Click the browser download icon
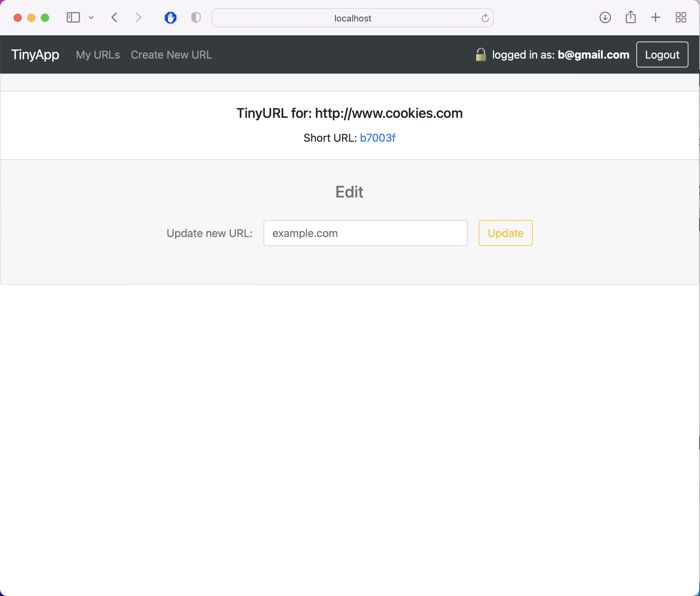This screenshot has width=700, height=596. (605, 18)
